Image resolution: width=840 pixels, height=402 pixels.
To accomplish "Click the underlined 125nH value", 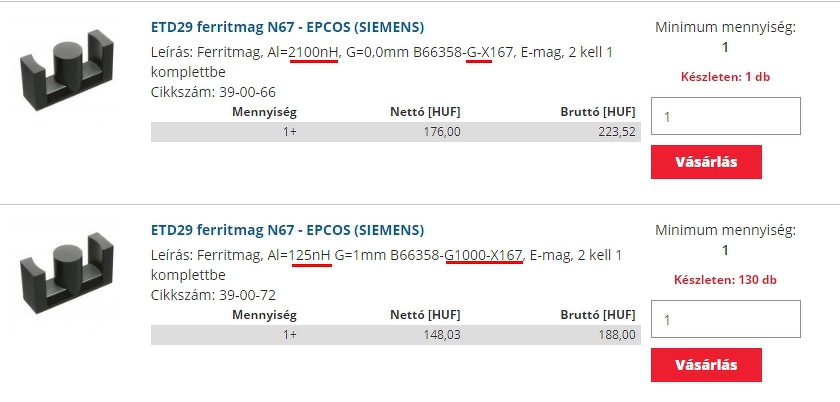I will (x=310, y=255).
